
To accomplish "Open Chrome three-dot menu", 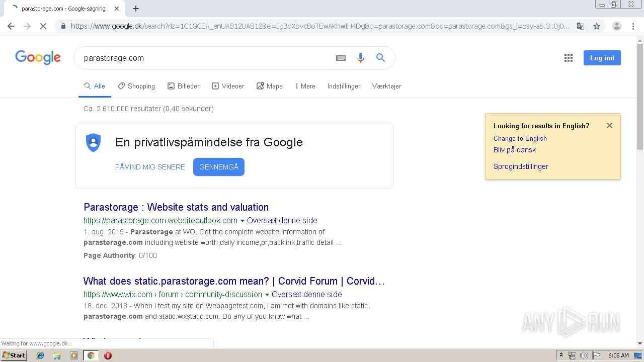I will point(633,26).
